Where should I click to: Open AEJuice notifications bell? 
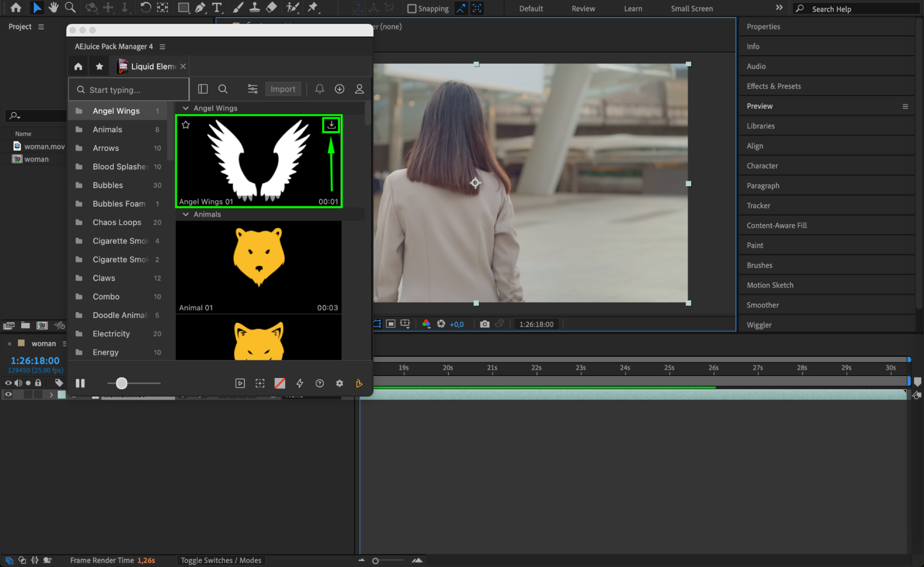[x=319, y=89]
